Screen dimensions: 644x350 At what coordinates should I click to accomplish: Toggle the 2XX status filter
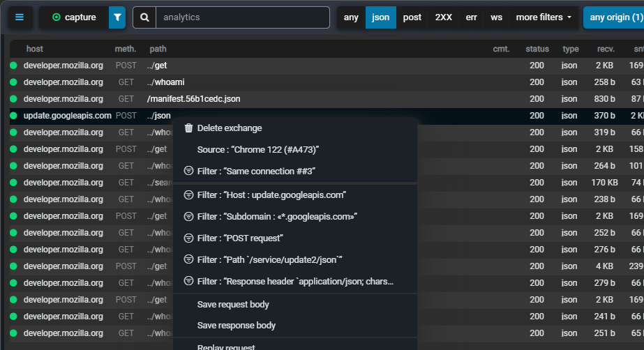point(443,17)
